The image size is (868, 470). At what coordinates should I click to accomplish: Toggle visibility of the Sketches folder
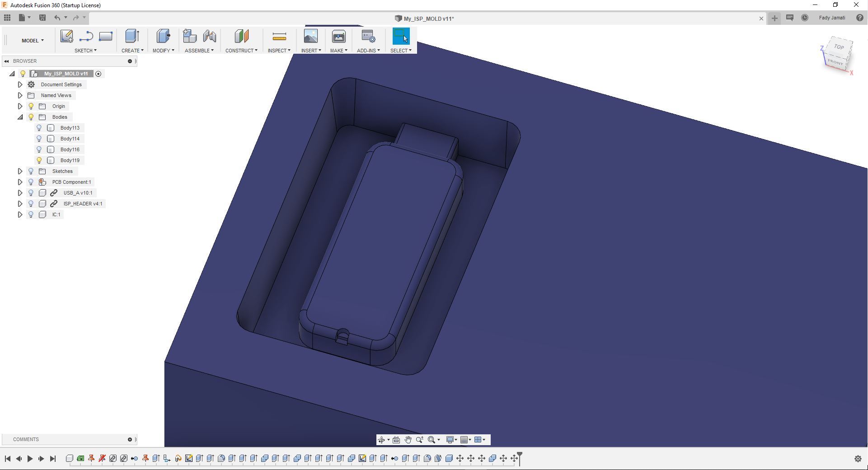coord(31,171)
